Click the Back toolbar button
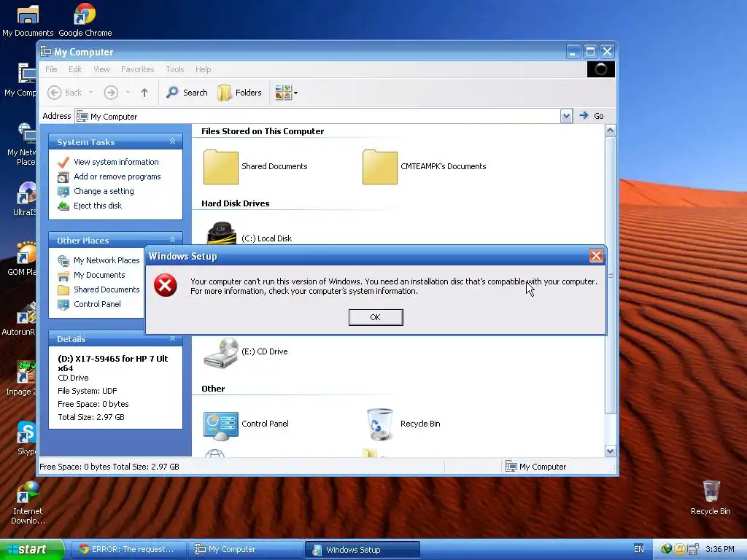747x560 pixels. [x=65, y=93]
